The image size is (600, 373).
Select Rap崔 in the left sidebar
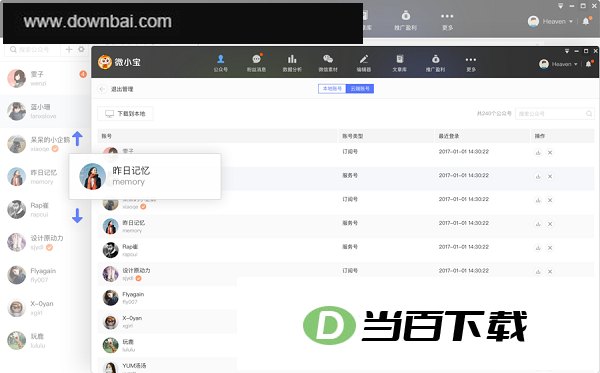click(x=45, y=210)
